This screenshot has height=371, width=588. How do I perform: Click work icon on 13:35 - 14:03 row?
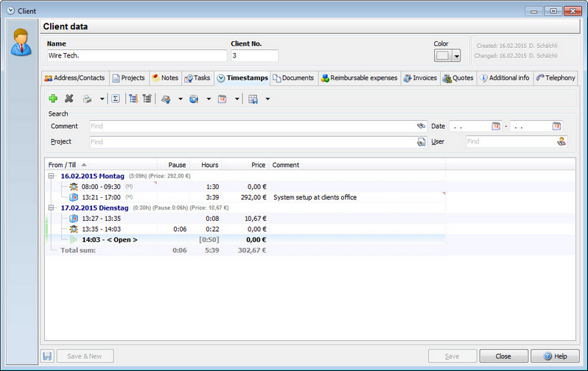pos(74,229)
